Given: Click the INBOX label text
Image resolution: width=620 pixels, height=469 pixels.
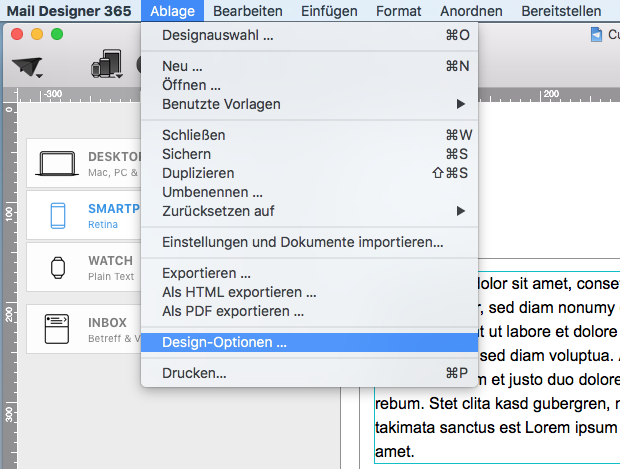Looking at the screenshot, I should click(107, 322).
